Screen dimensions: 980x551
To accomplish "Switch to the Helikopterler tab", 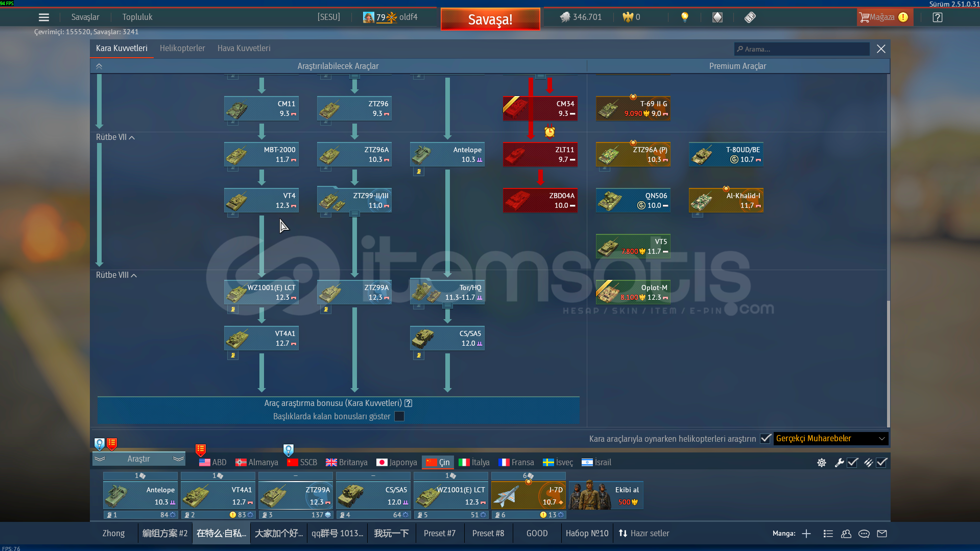I will click(x=182, y=49).
